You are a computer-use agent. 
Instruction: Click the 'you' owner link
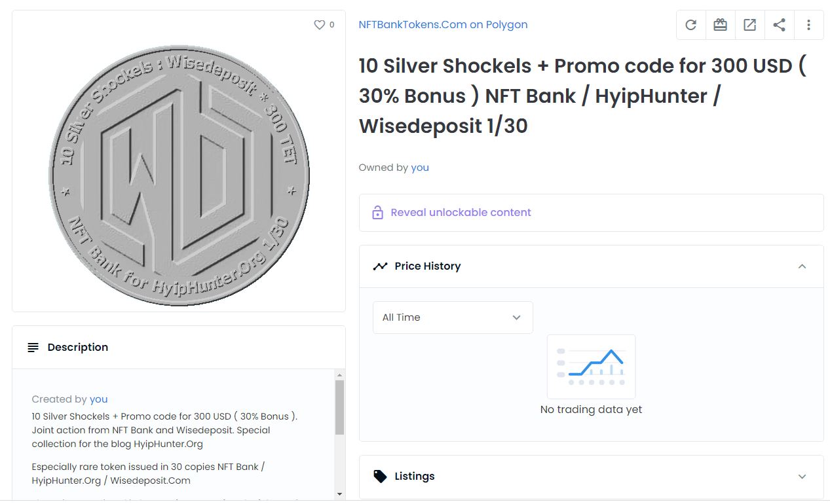pyautogui.click(x=420, y=168)
